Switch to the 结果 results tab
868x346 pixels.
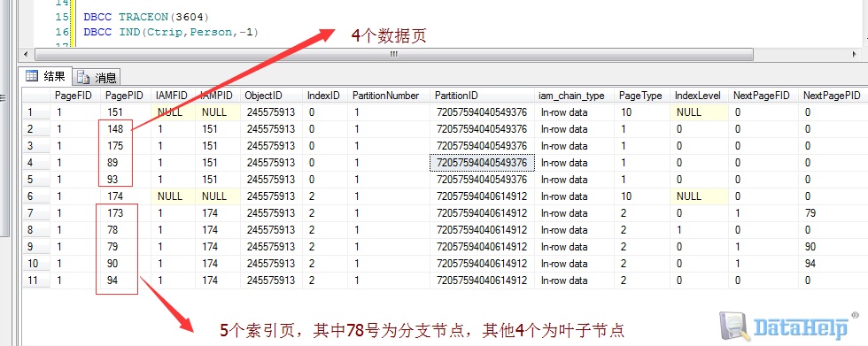45,76
